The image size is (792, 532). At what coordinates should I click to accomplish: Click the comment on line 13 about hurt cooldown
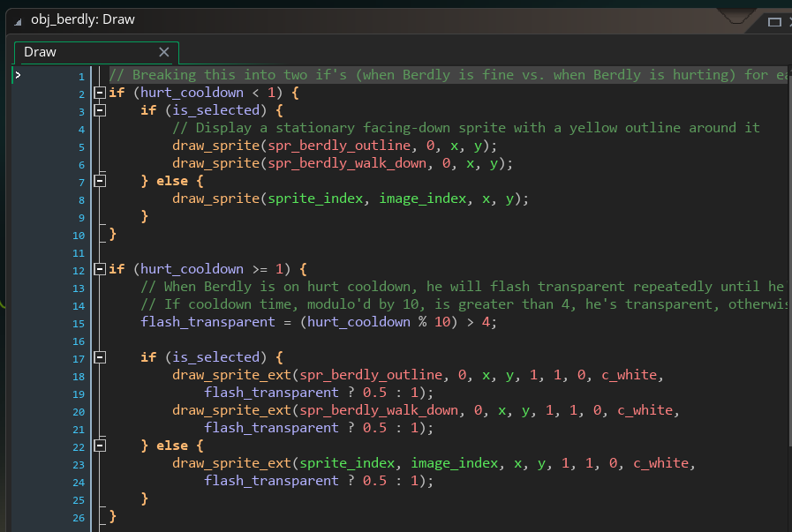pyautogui.click(x=462, y=287)
